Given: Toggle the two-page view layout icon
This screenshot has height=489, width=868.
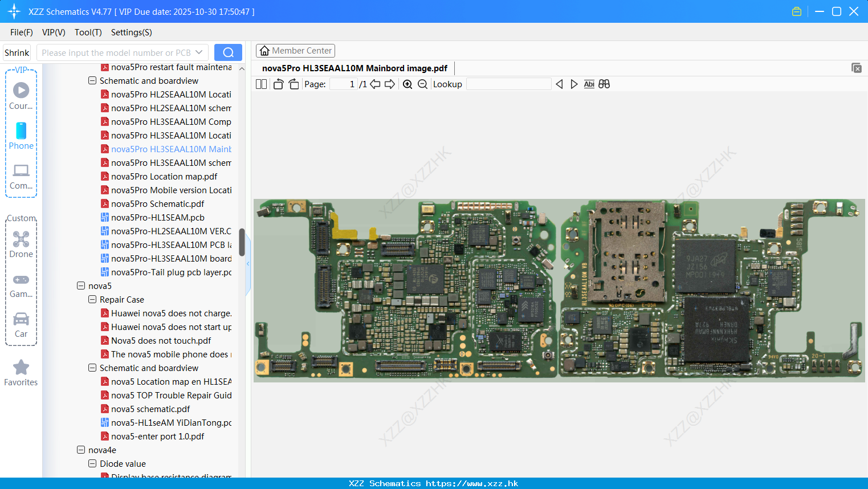Looking at the screenshot, I should (261, 84).
